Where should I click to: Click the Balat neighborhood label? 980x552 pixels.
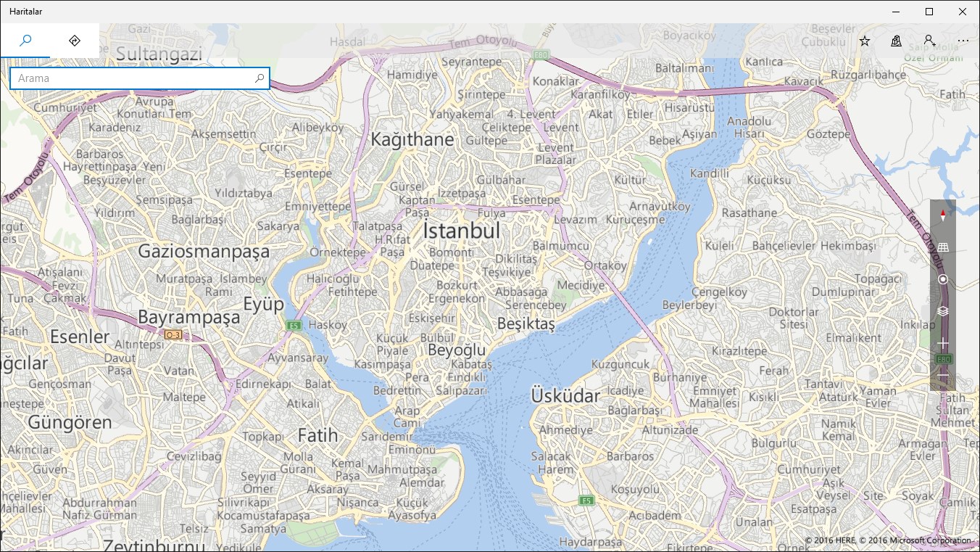(318, 384)
